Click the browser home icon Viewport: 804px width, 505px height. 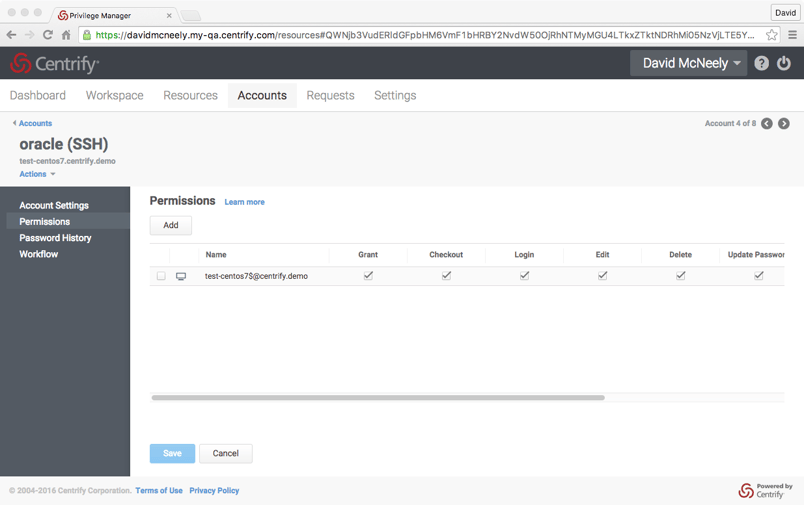click(x=66, y=35)
